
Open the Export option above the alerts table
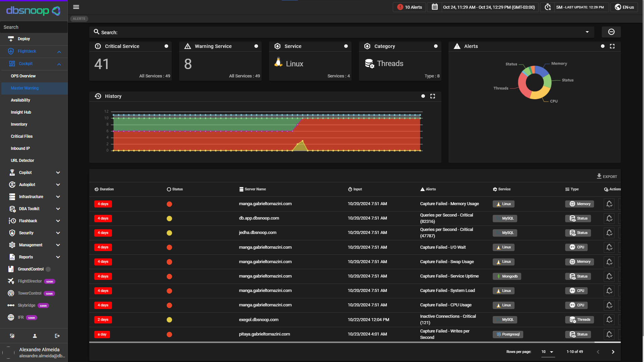[607, 176]
